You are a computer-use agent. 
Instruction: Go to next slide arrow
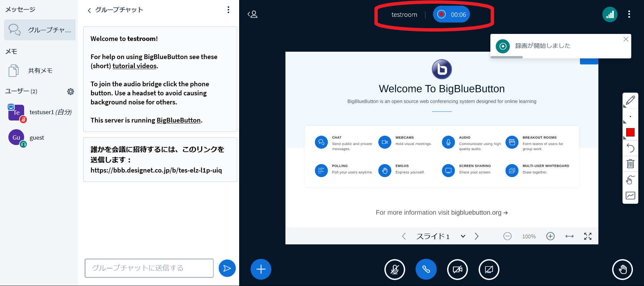(477, 236)
